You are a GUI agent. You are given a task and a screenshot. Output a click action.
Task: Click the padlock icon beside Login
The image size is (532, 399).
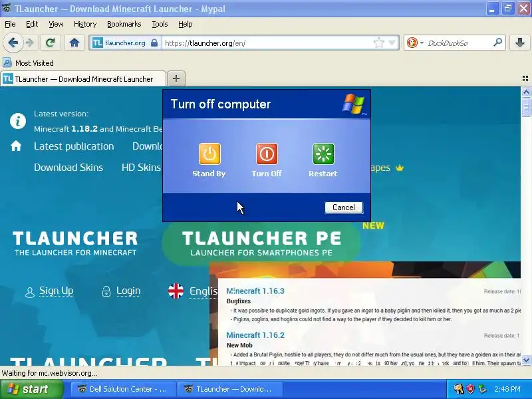[106, 291]
